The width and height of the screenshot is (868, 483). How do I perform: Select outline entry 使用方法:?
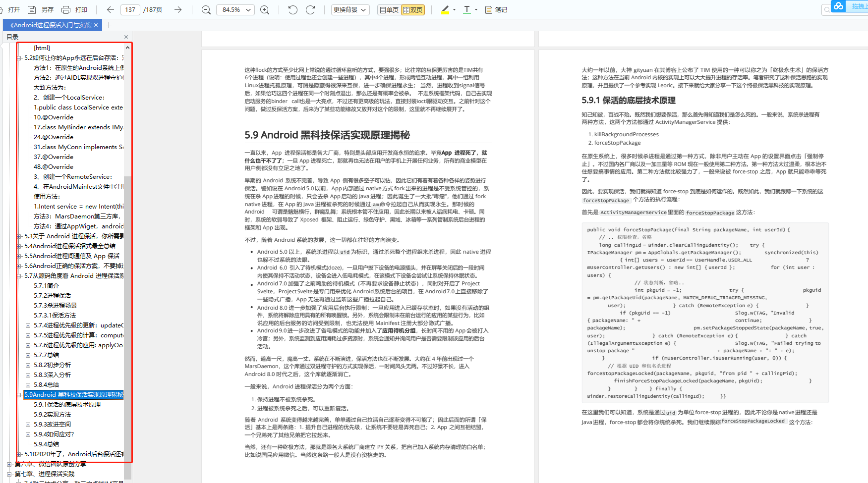47,197
